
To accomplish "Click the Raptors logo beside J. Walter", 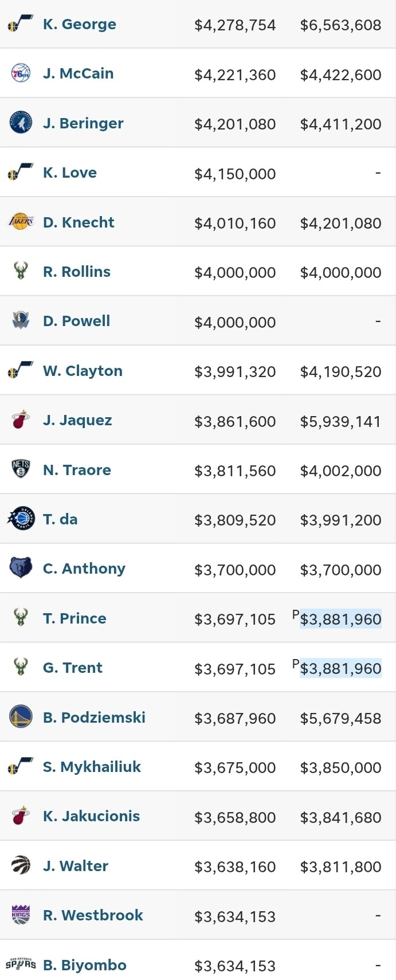I will point(21,865).
